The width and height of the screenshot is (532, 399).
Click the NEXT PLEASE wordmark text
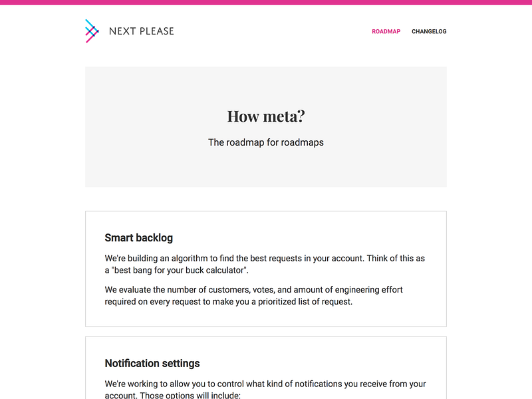coord(141,31)
